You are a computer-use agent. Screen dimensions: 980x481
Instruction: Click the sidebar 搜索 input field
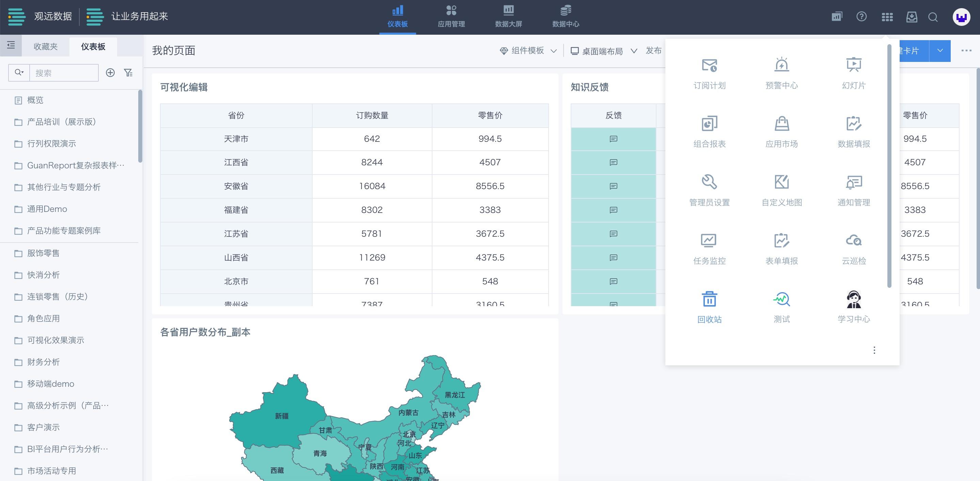(x=64, y=72)
